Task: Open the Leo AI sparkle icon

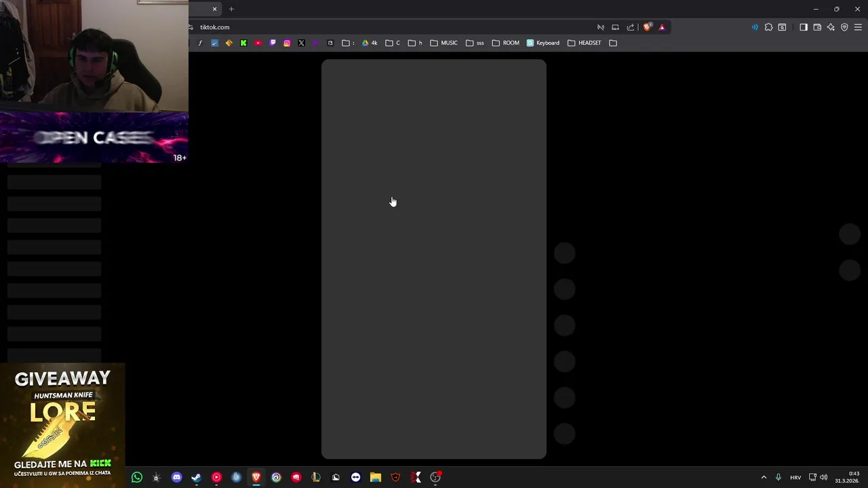Action: pos(831,27)
